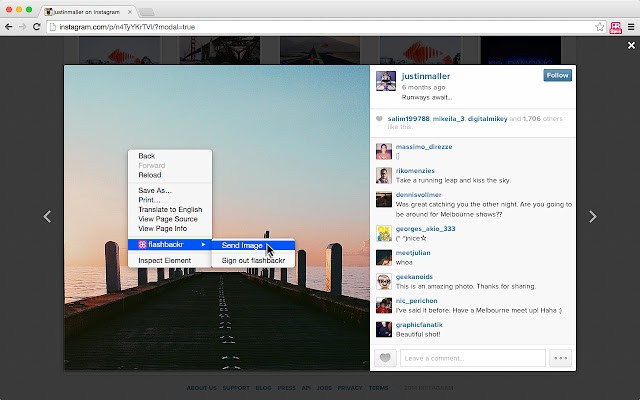Screen dimensions: 640x400
Task: Click the heart like icon beside comment box
Action: (384, 358)
